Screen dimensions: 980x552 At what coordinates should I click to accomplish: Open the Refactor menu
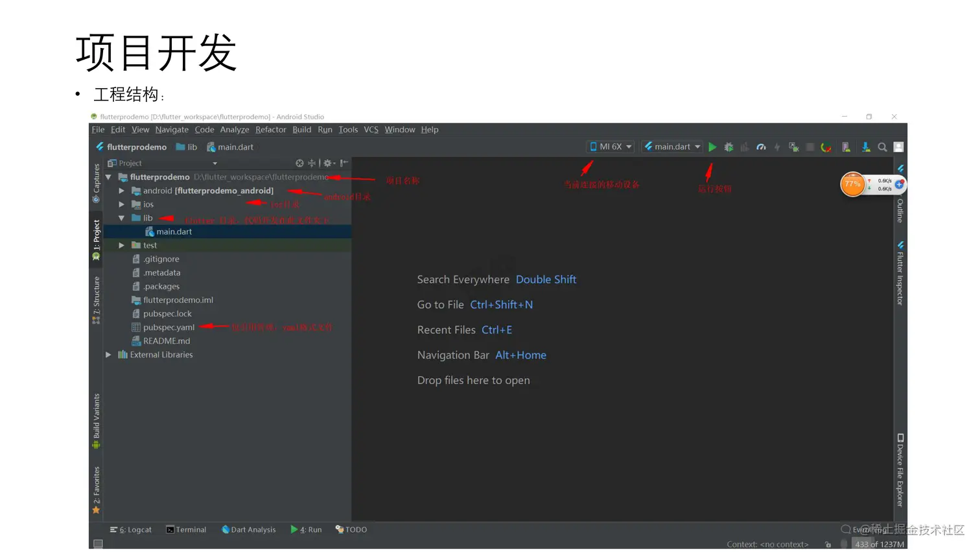point(270,130)
